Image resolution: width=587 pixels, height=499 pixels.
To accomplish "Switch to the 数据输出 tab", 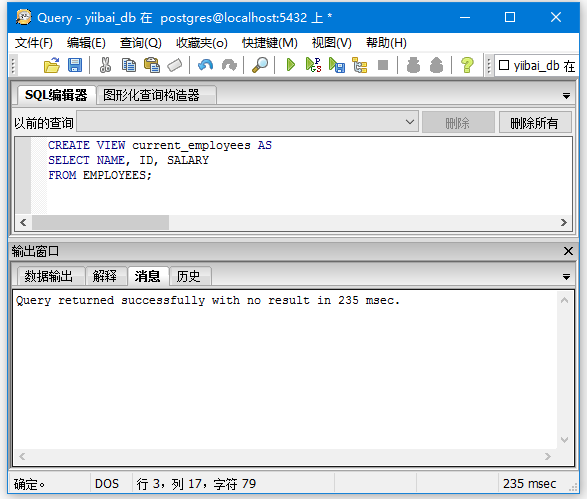I will 49,276.
